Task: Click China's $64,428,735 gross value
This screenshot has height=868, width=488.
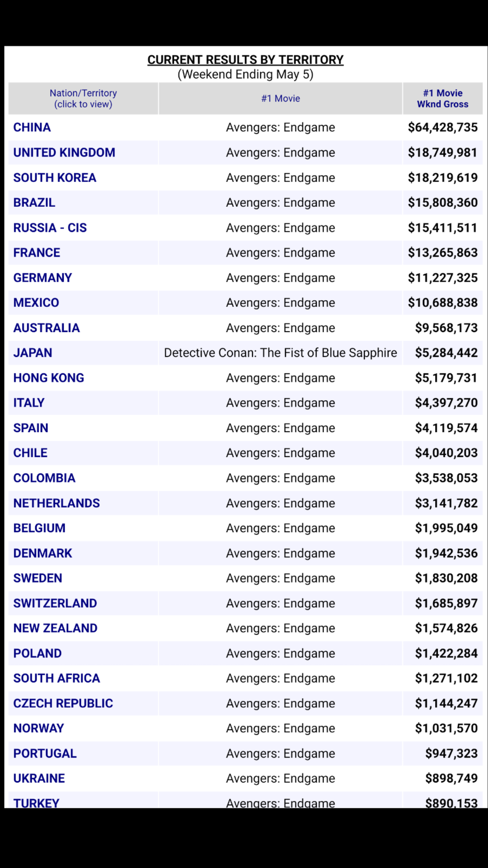Action: click(443, 127)
